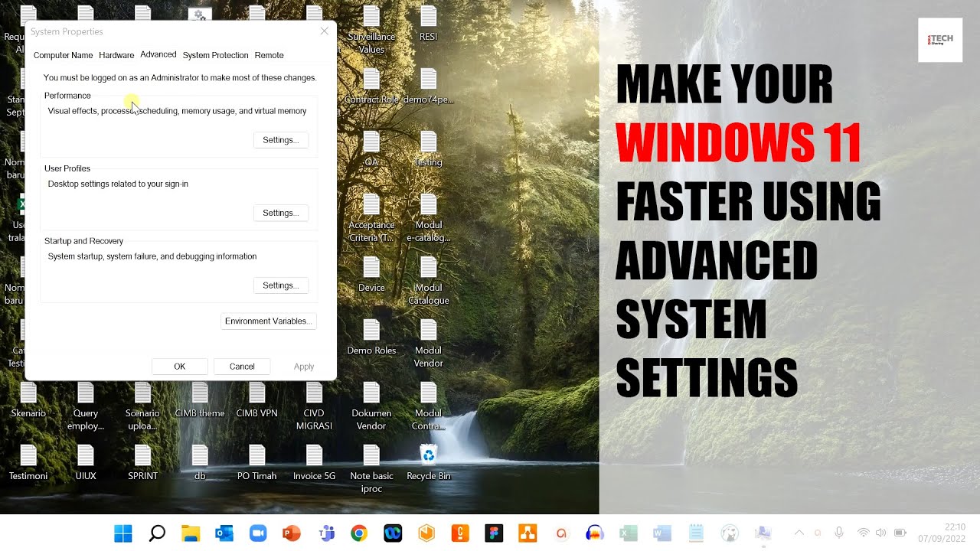Select the CIMB VPN desktop file
This screenshot has width=980, height=551.
coord(257,400)
